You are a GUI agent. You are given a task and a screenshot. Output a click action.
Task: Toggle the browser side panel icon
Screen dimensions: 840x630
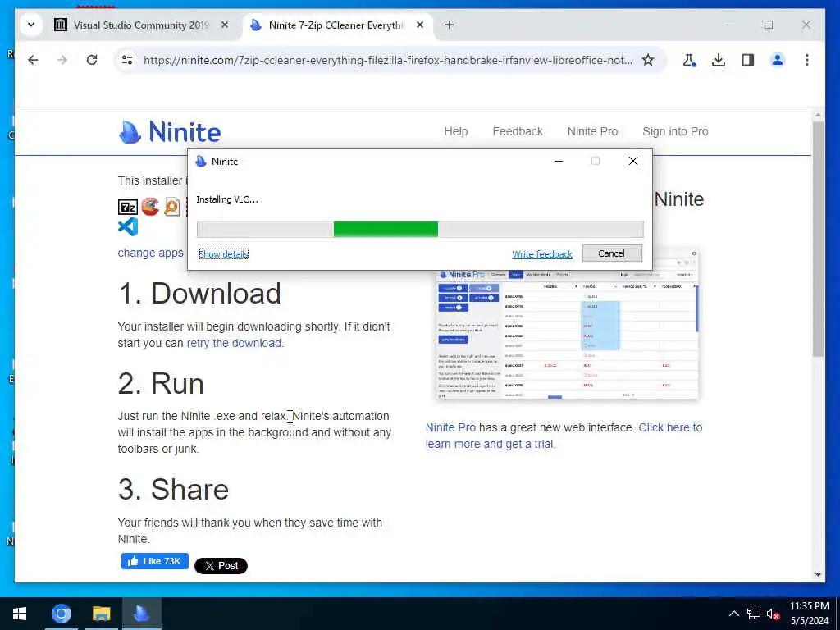748,60
